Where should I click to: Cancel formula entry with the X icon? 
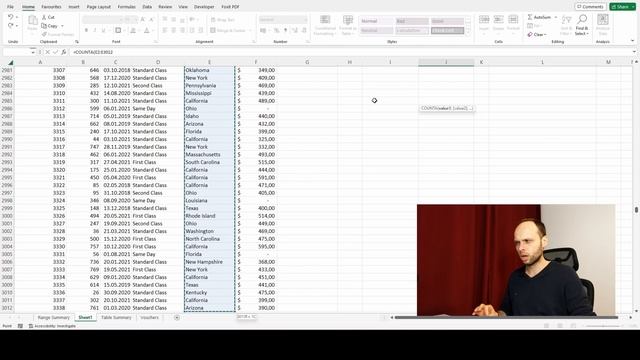(47, 52)
